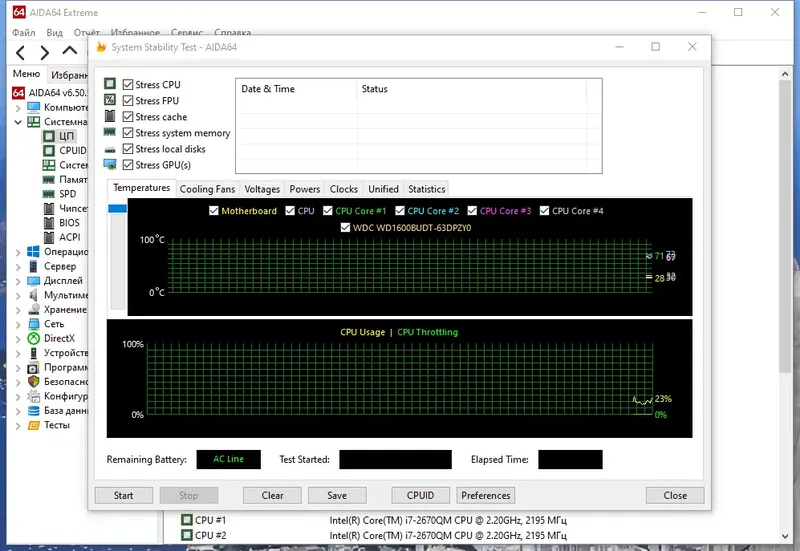Click the Save button
The width and height of the screenshot is (800, 551).
(337, 495)
